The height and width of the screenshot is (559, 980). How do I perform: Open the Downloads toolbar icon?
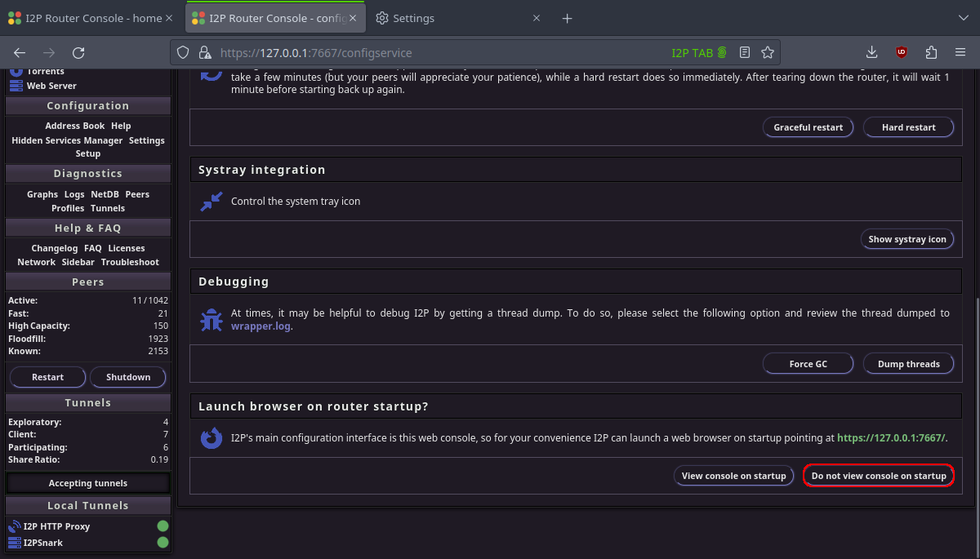point(872,52)
